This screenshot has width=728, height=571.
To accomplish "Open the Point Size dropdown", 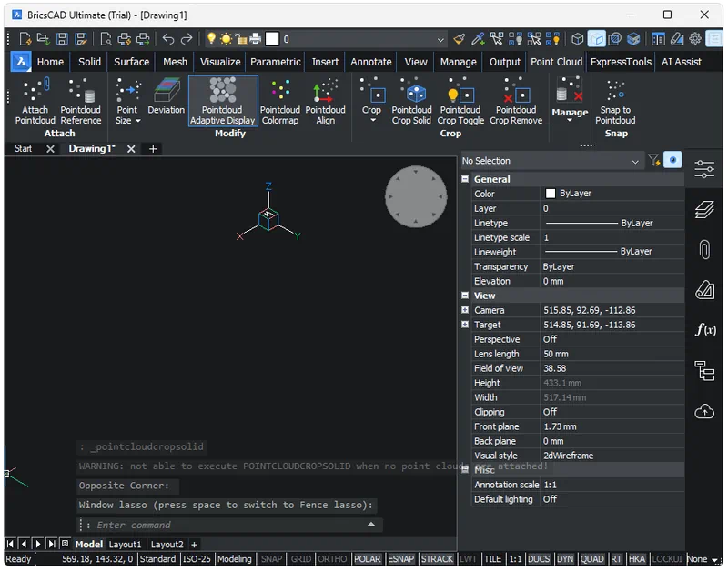I will coord(127,102).
